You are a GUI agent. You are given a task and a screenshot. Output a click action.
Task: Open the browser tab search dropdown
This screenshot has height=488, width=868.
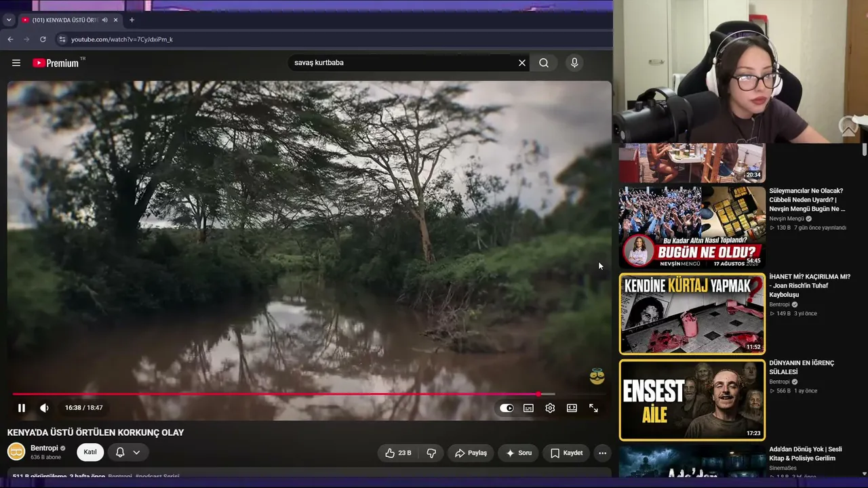click(9, 20)
